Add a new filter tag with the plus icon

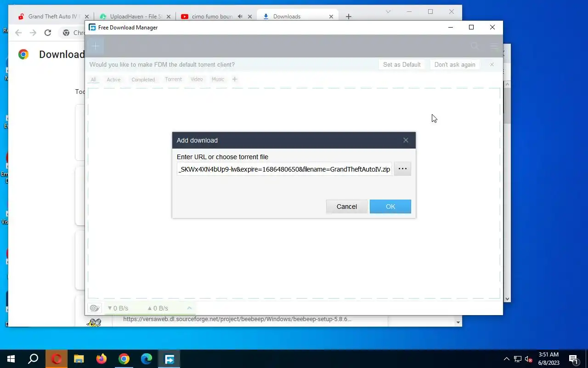point(234,80)
